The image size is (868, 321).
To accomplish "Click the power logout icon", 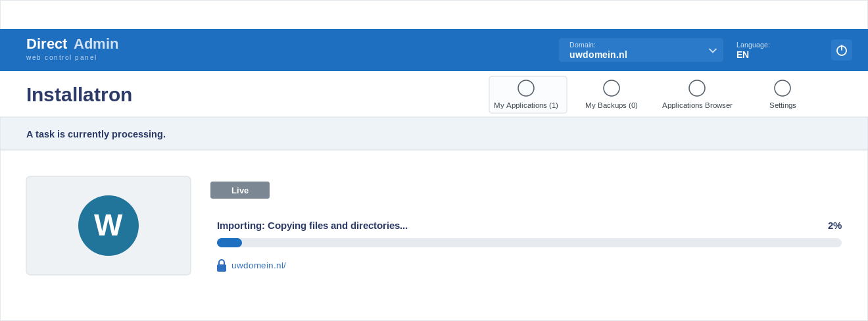I will click(x=842, y=50).
